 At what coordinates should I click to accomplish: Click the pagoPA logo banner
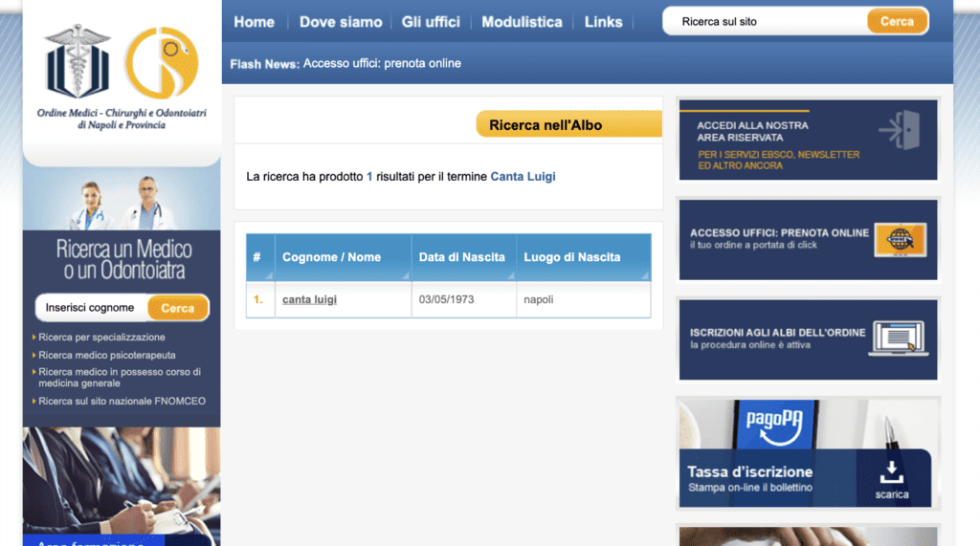[774, 425]
